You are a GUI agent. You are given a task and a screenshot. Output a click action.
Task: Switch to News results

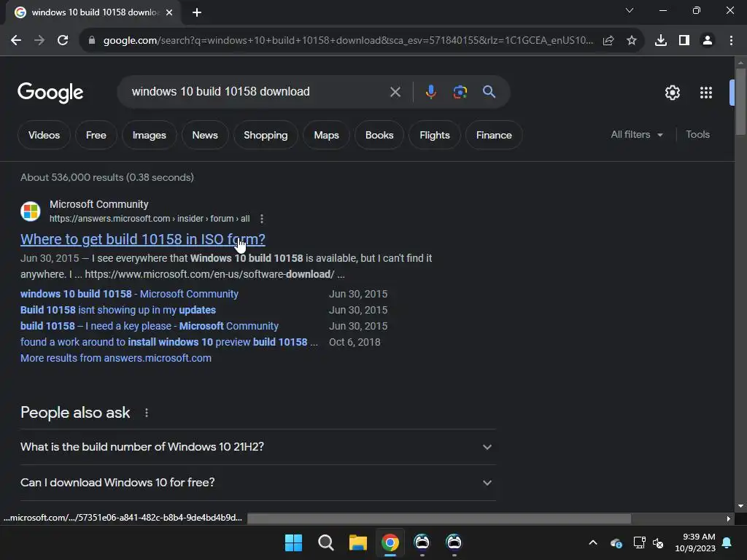(205, 135)
